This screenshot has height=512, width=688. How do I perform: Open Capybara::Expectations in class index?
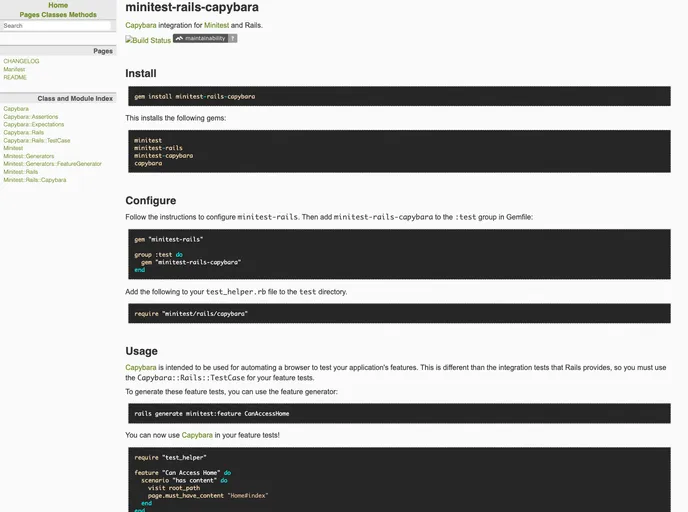click(34, 125)
